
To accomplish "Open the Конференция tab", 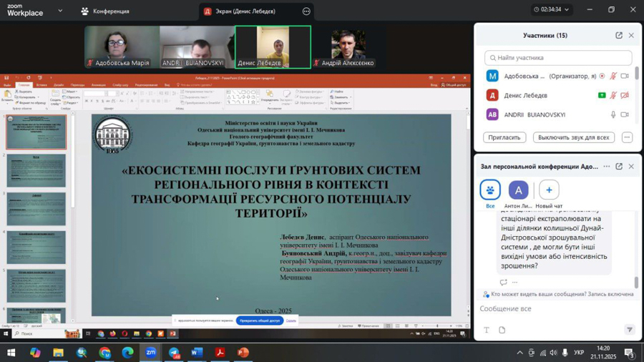I will click(105, 11).
